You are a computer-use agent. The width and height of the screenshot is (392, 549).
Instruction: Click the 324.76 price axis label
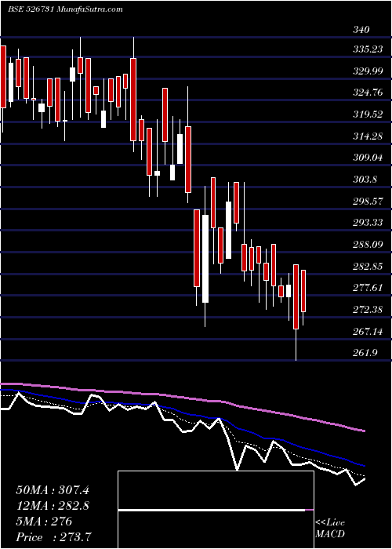[368, 93]
